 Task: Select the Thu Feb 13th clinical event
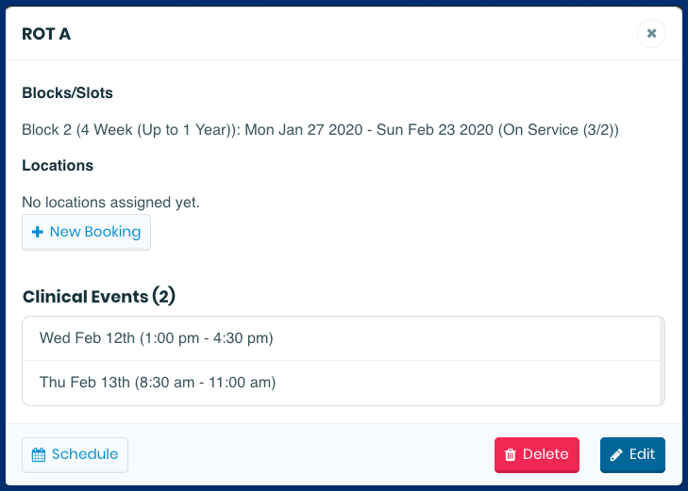[x=341, y=383]
